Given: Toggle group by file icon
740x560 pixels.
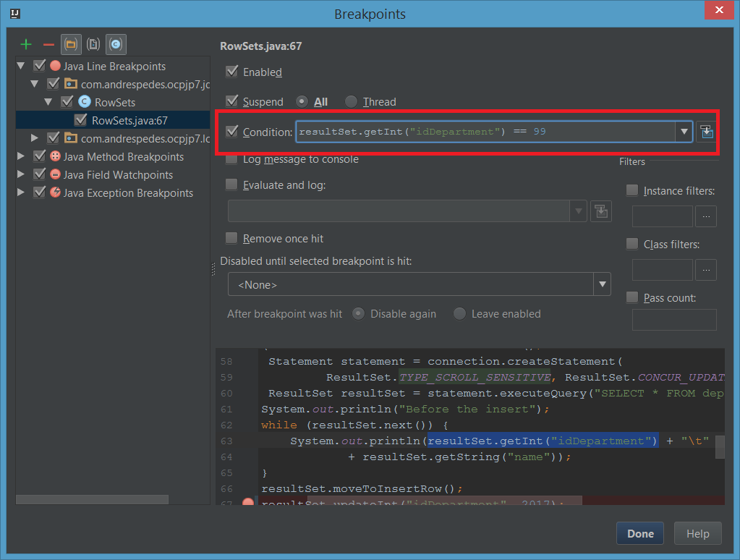Looking at the screenshot, I should [x=93, y=44].
